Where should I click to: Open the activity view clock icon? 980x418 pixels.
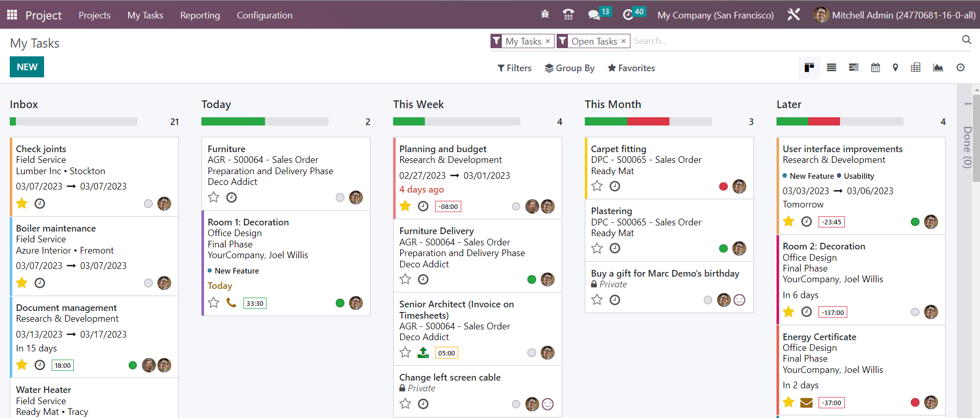961,68
